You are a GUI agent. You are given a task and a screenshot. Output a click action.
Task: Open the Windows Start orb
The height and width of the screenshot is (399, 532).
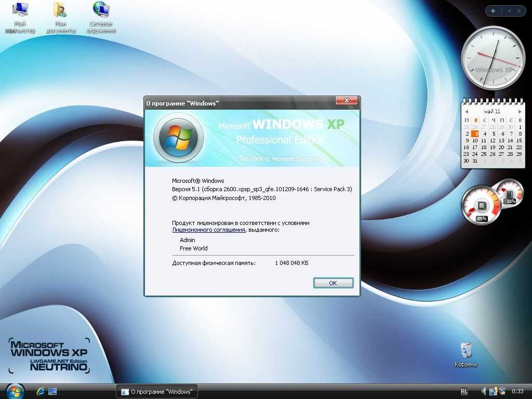coord(15,392)
